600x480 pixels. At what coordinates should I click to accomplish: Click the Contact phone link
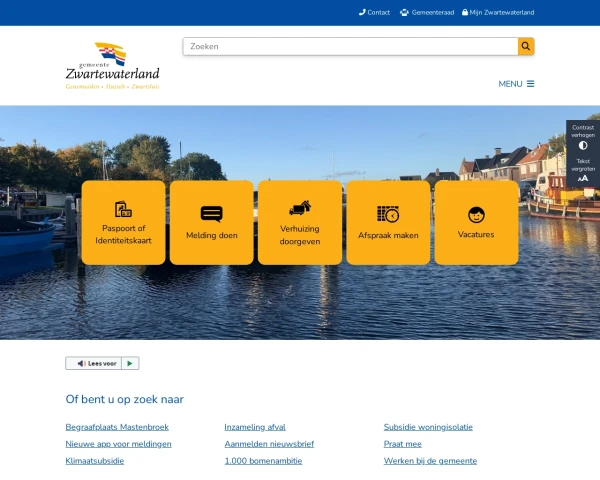point(374,13)
